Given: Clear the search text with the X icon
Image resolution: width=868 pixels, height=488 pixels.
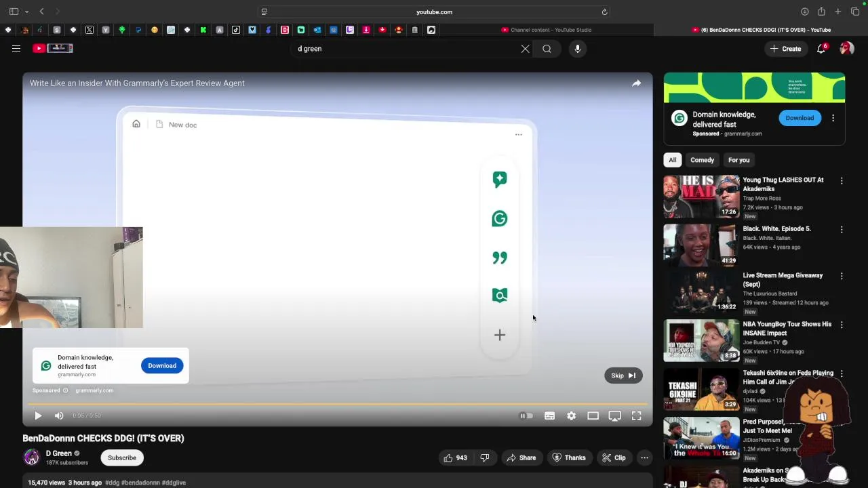Looking at the screenshot, I should pyautogui.click(x=525, y=49).
